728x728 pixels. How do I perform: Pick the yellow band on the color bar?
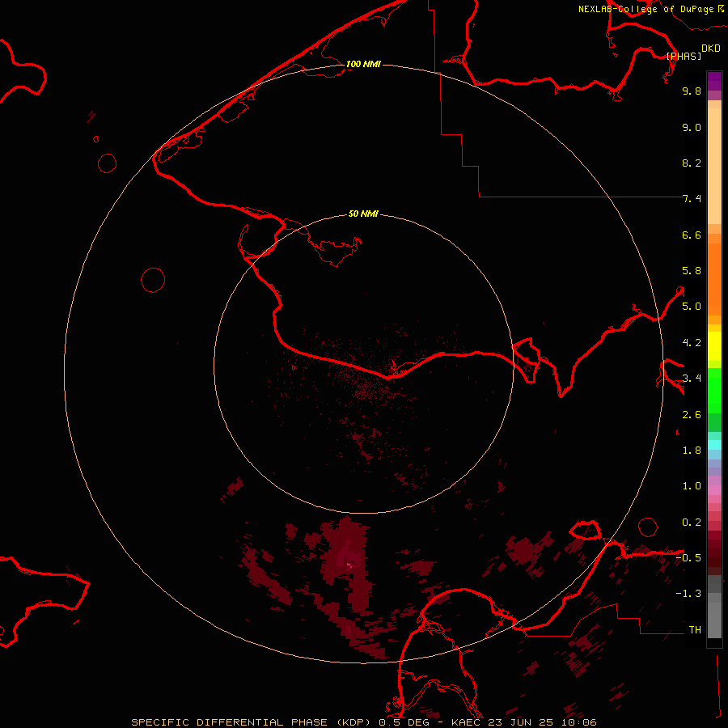coord(714,345)
